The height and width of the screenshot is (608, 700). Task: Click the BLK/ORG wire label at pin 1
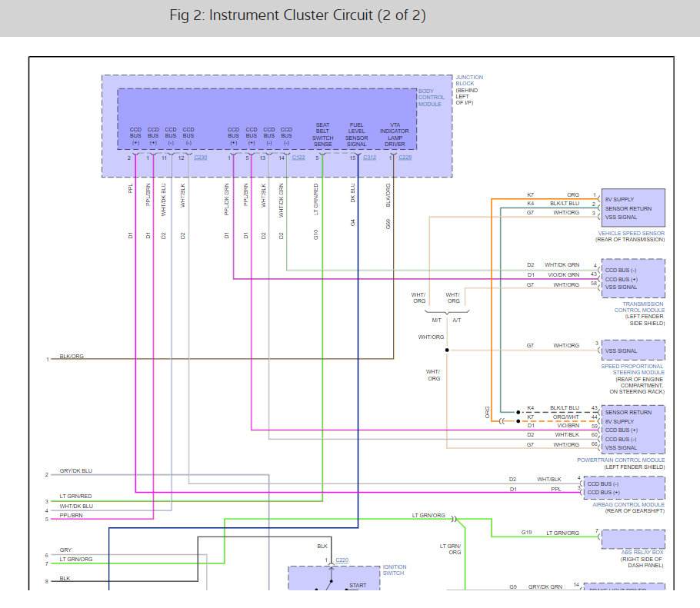[x=72, y=357]
